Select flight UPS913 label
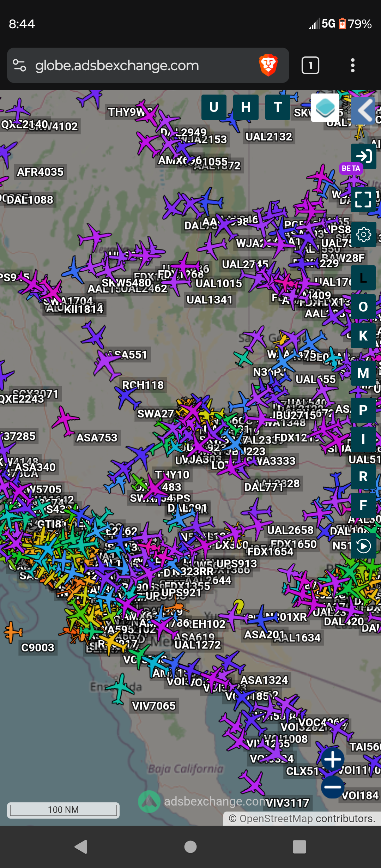The image size is (381, 868). point(237,564)
